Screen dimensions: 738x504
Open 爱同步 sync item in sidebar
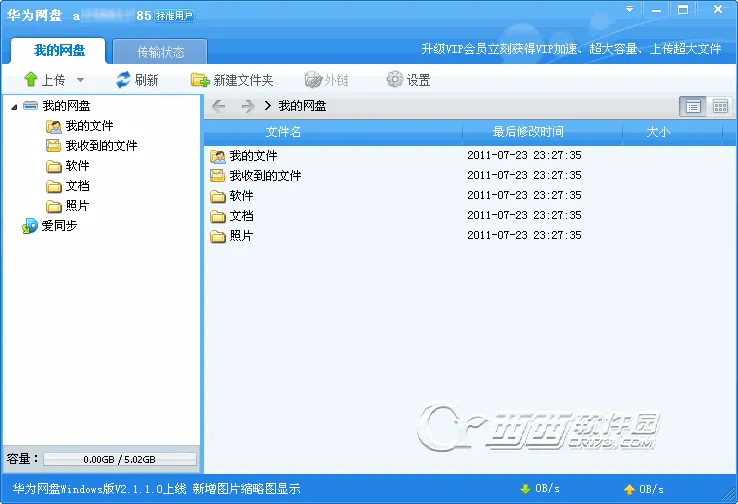point(49,226)
